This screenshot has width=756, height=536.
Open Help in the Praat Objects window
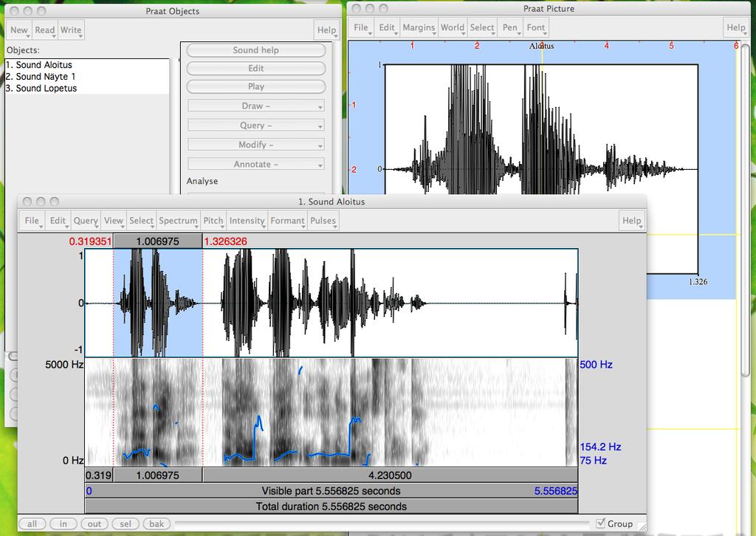(x=326, y=30)
